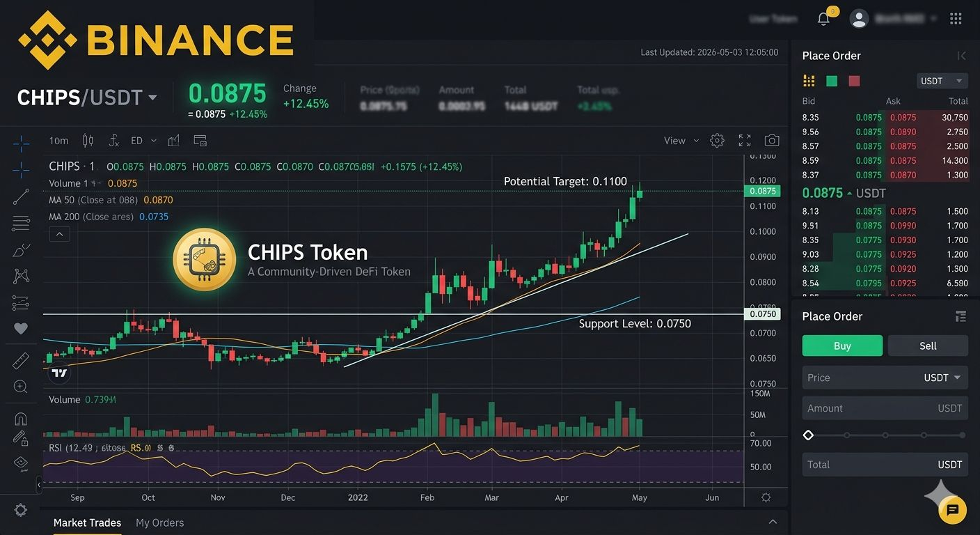Open left toolbar settings gear at bottom

pos(21,511)
